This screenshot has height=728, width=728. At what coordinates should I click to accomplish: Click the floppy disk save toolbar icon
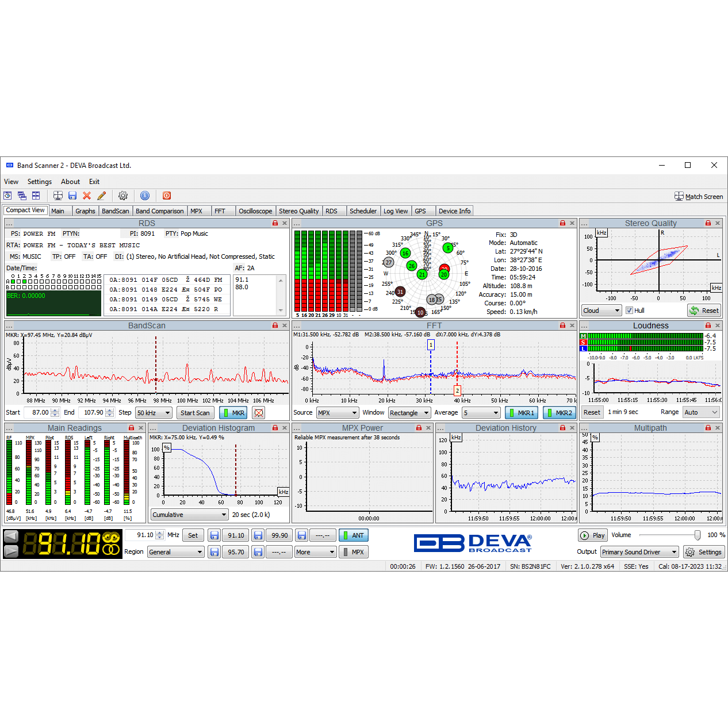(x=72, y=196)
